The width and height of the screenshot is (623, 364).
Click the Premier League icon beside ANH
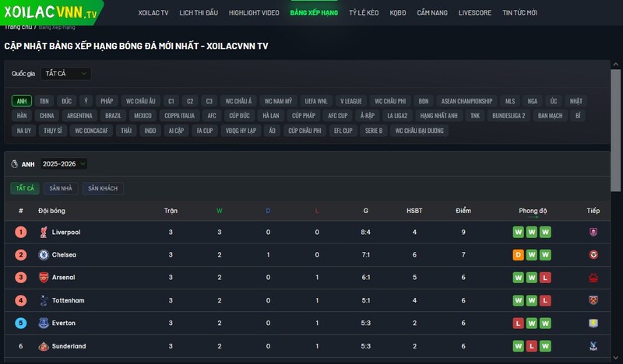point(15,164)
